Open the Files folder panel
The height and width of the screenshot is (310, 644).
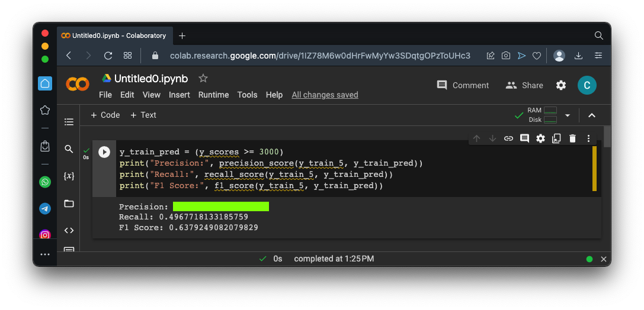pos(69,204)
